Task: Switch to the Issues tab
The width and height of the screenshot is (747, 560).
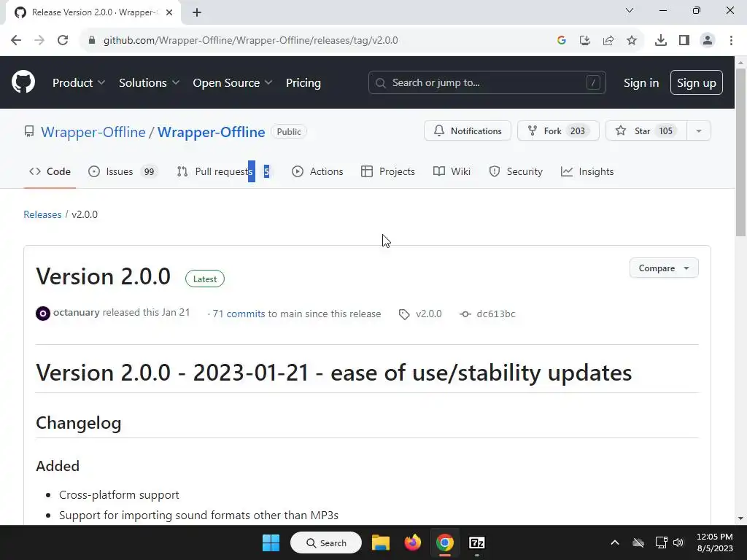Action: [x=123, y=171]
